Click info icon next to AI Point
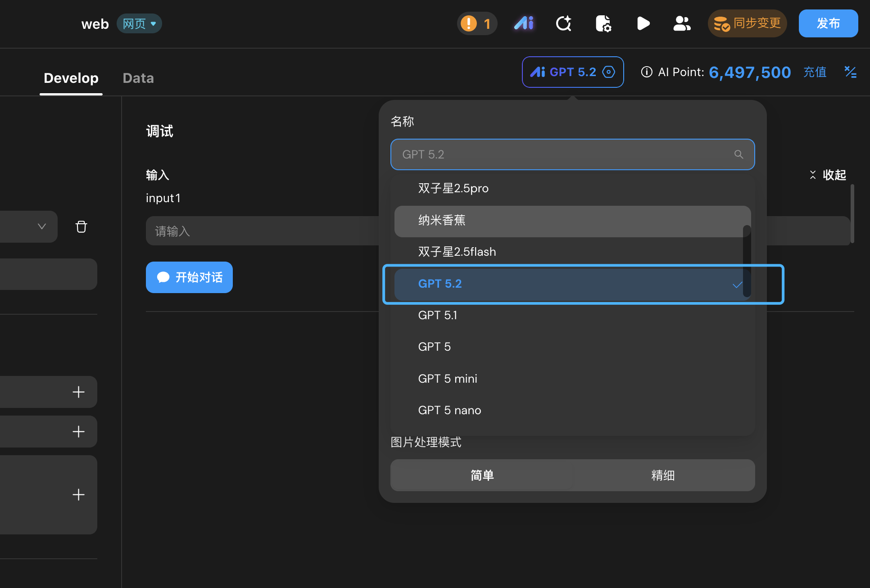The width and height of the screenshot is (870, 588). click(x=647, y=72)
